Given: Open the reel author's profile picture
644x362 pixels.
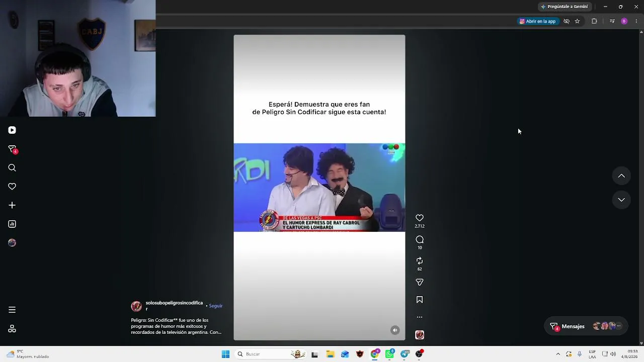Looking at the screenshot, I should (x=136, y=306).
